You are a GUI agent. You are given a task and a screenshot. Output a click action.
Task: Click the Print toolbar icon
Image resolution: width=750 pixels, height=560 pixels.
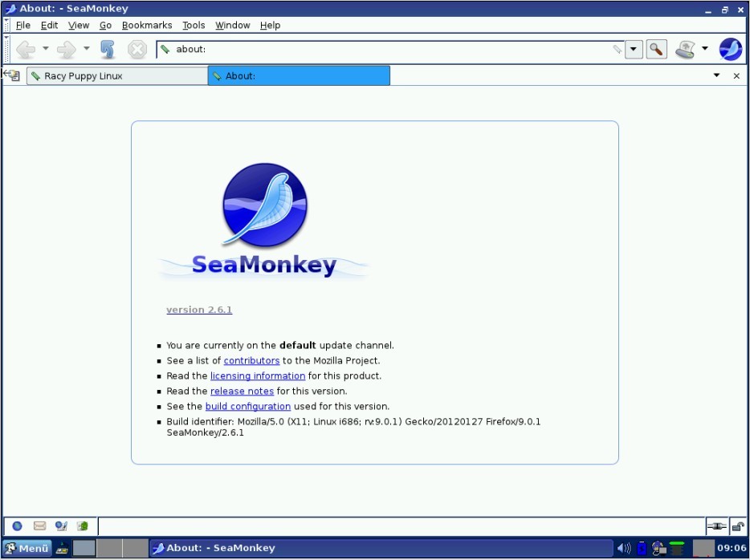[685, 49]
